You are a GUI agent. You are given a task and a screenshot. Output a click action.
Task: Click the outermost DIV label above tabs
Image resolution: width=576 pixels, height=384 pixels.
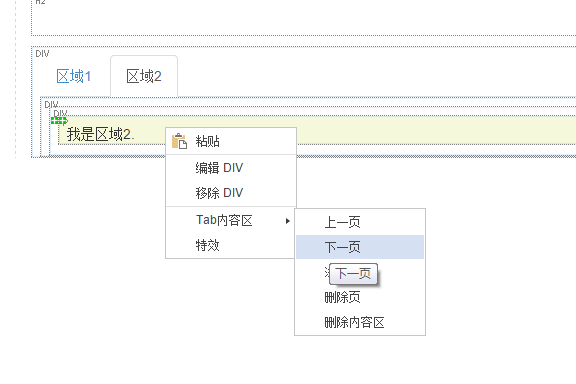click(x=42, y=54)
